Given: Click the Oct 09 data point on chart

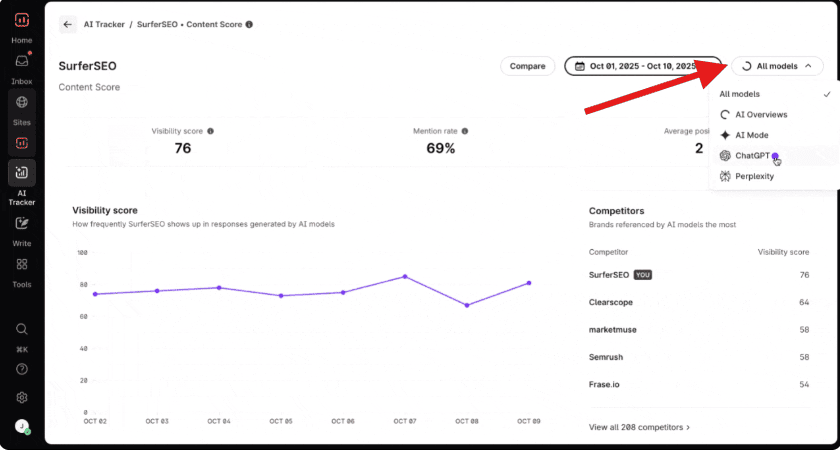Looking at the screenshot, I should 529,283.
